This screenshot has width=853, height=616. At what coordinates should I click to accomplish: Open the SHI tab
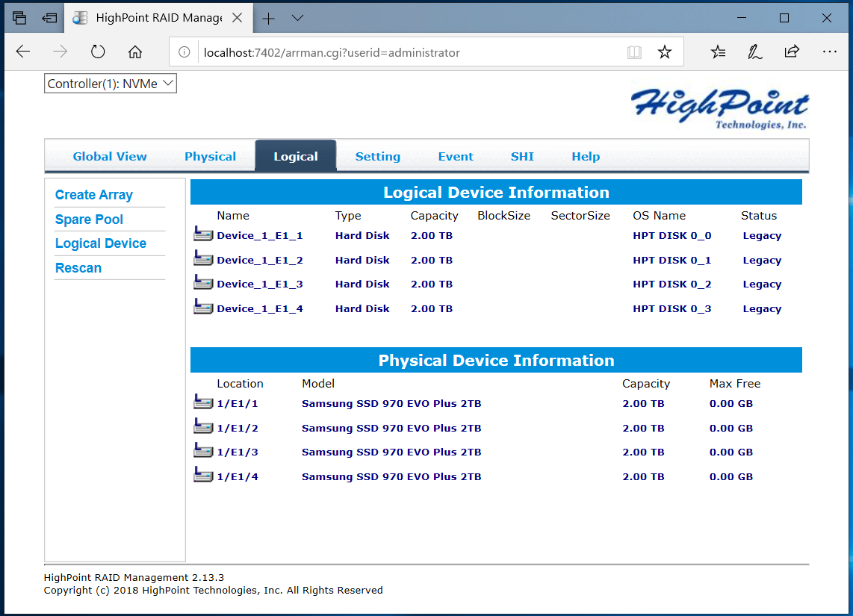522,156
